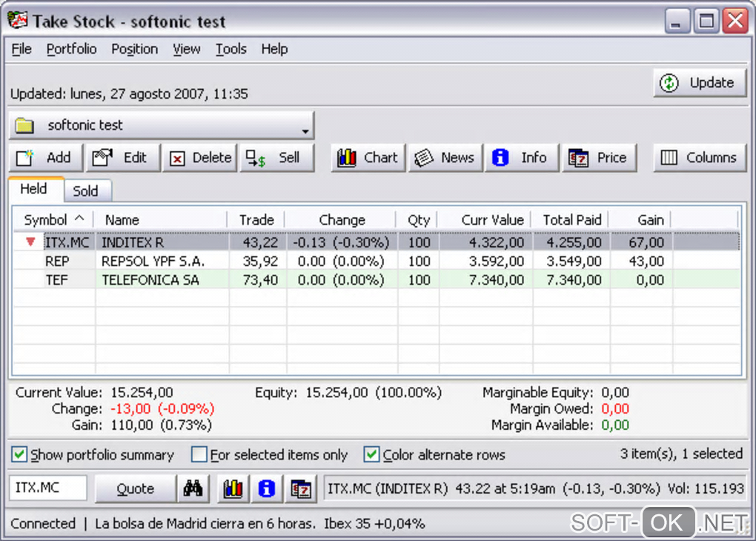Click the Update button
Screen dimensions: 756x541
700,83
